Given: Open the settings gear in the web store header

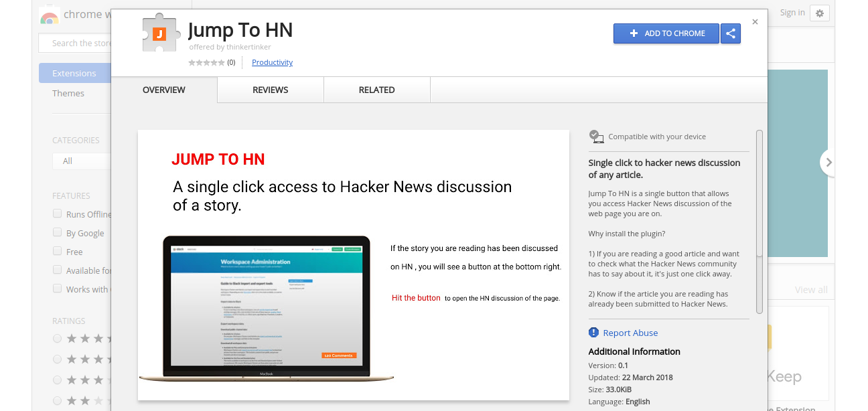Looking at the screenshot, I should click(x=820, y=13).
